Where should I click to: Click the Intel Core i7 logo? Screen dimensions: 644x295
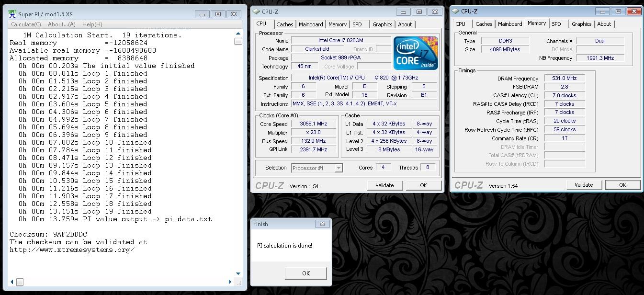[x=416, y=53]
